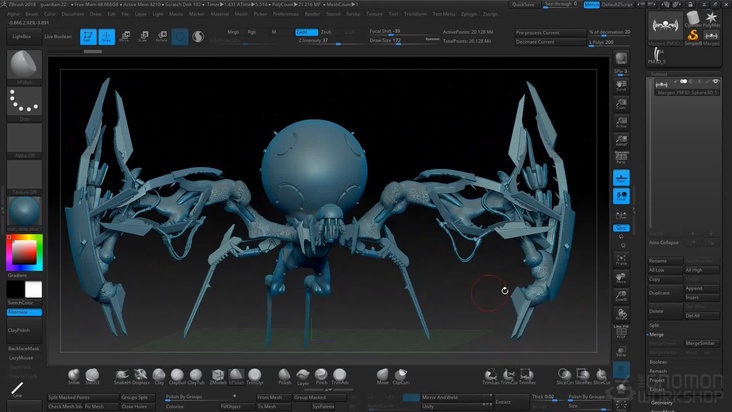Select the TrimLasso brush
The width and height of the screenshot is (732, 412).
pyautogui.click(x=490, y=376)
